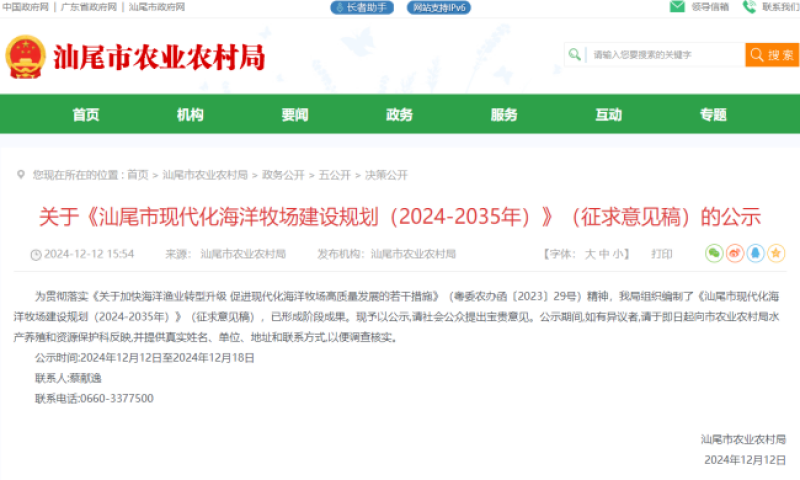Click the location pin icon in breadcrumb
Viewport: 800px width, 480px height.
pyautogui.click(x=21, y=174)
